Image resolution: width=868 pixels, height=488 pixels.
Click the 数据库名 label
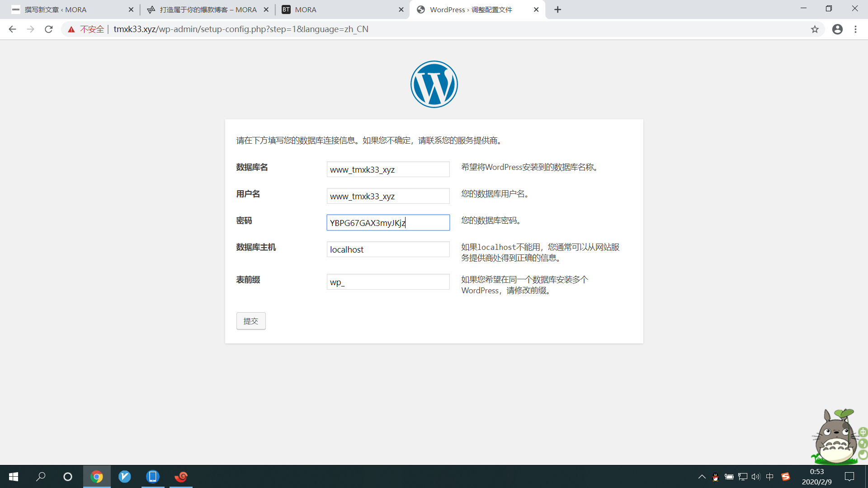point(252,168)
